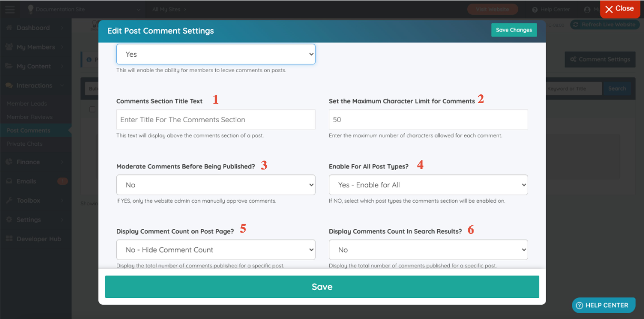Open the Display Comment Count dropdown
Viewport: 644px width, 319px height.
[x=215, y=250]
